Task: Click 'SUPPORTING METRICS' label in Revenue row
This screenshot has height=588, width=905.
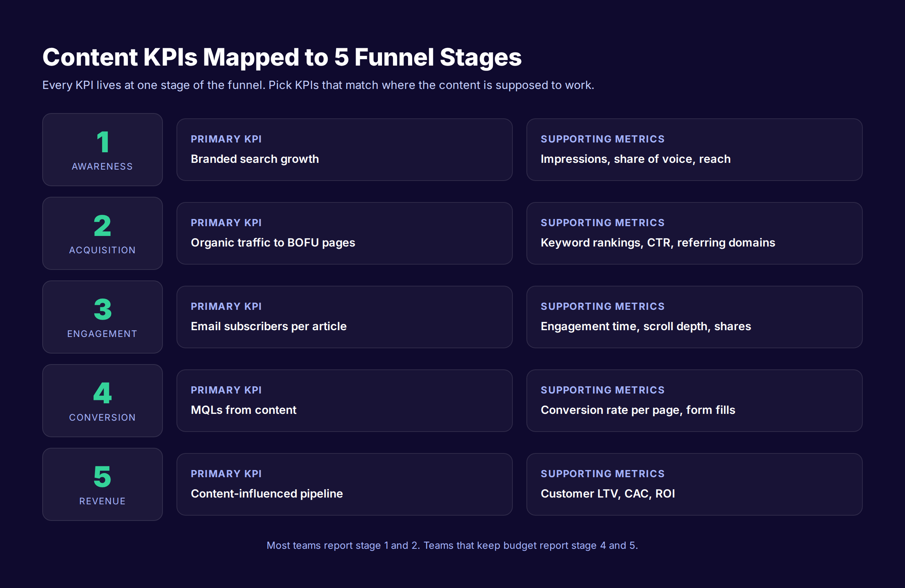Action: tap(602, 473)
